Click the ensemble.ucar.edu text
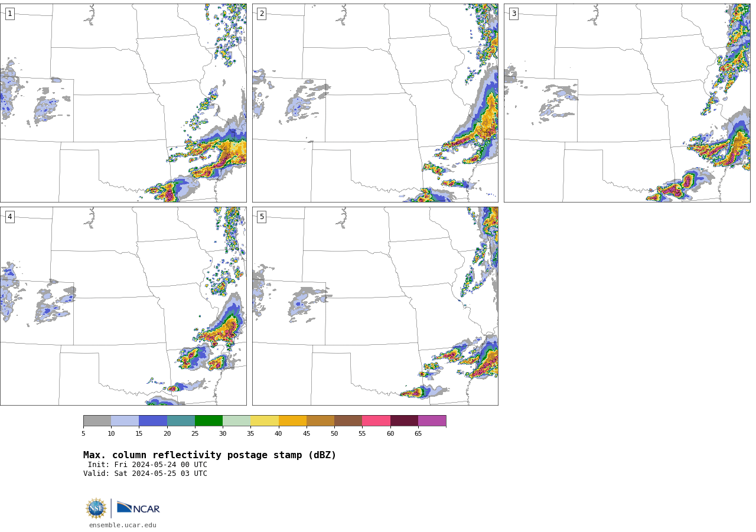The height and width of the screenshot is (532, 756). coord(123,525)
